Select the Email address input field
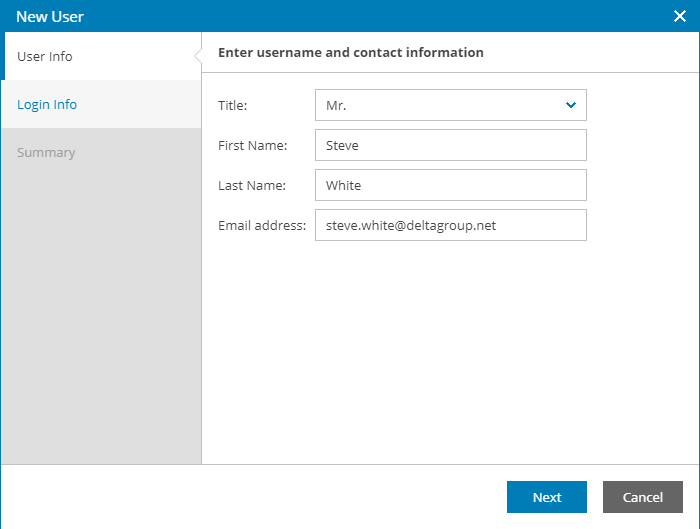700x529 pixels. 450,225
